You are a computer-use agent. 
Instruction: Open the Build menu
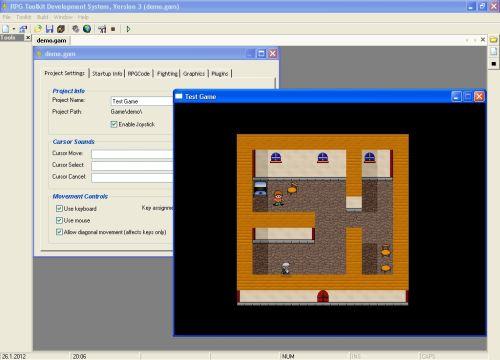[x=42, y=17]
